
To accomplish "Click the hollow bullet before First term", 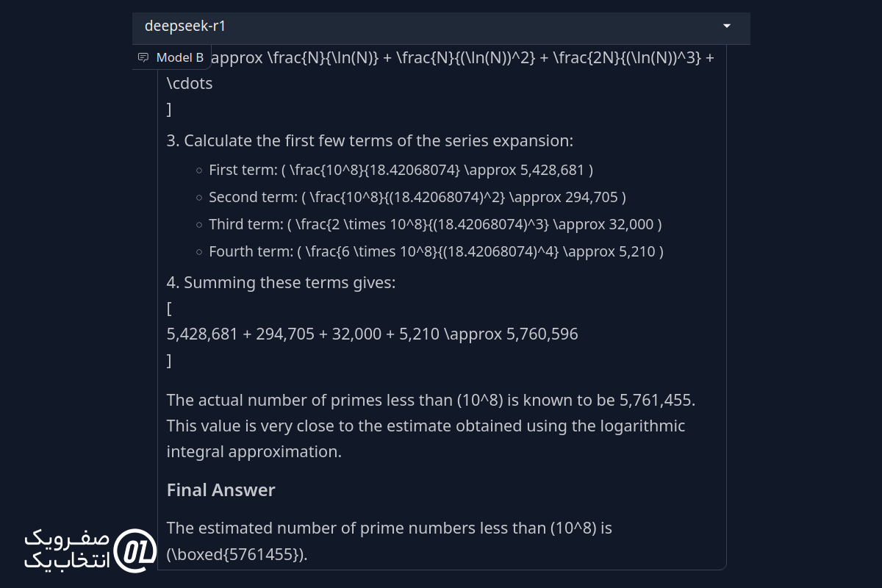I will coord(199,171).
